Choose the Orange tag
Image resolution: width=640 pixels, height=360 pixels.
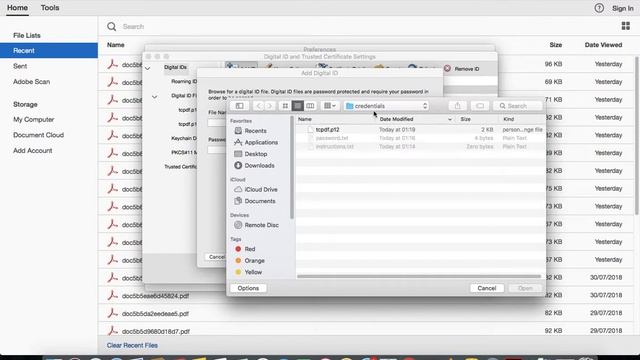pos(254,260)
